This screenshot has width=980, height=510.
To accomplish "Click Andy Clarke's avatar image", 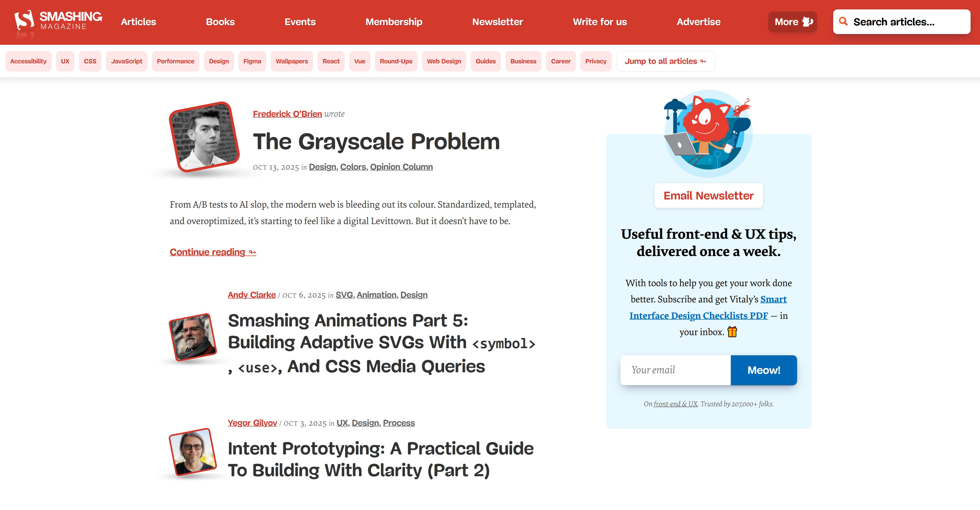I will [x=193, y=337].
